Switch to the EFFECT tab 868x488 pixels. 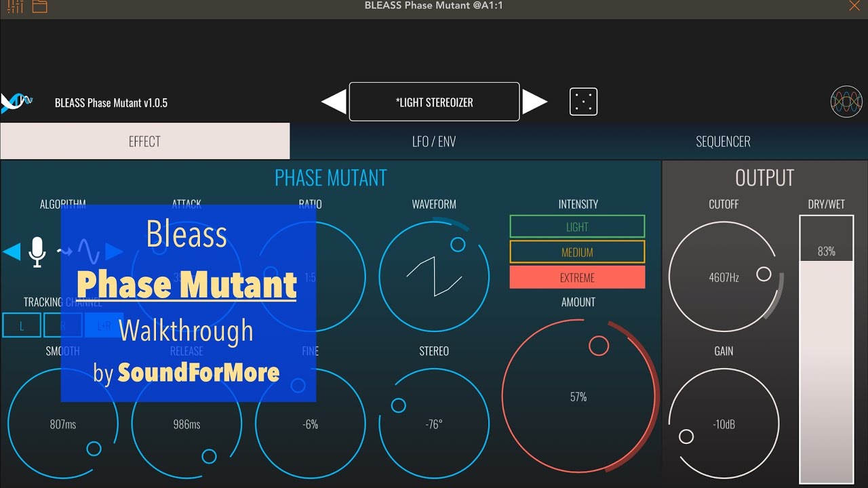pos(144,141)
